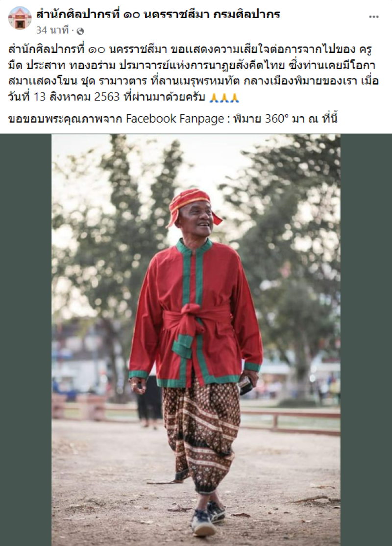392x546 pixels.
Task: Click the red shirt with green trim
Action: (195, 313)
